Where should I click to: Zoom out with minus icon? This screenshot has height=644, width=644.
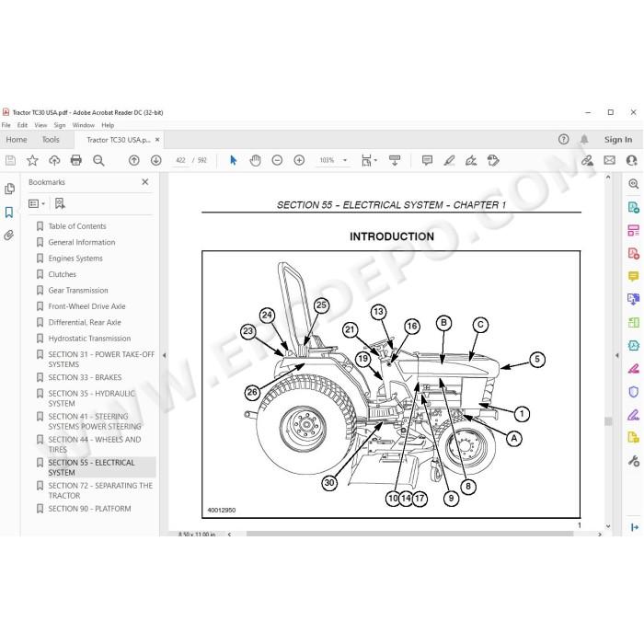[x=277, y=160]
